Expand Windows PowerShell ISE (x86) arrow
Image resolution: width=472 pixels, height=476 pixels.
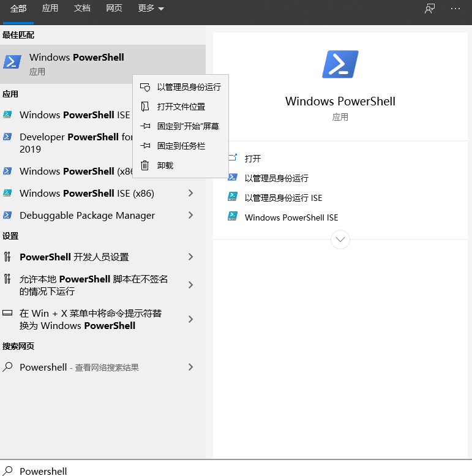[190, 193]
